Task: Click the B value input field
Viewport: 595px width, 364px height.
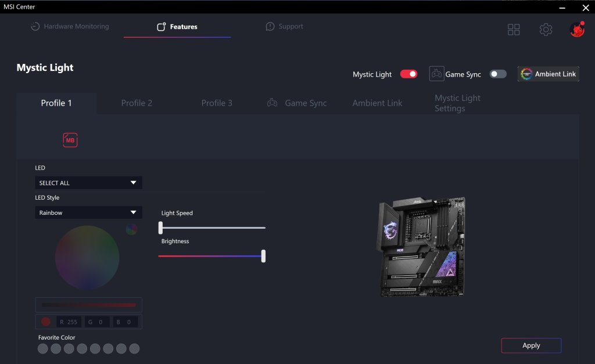Action: (126, 322)
